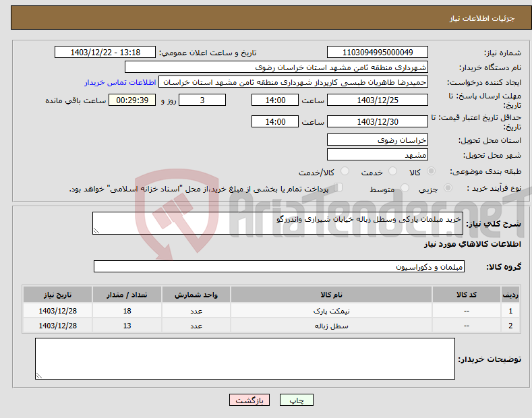Select the کالا radio button
Image resolution: width=532 pixels, height=418 pixels.
(431, 171)
